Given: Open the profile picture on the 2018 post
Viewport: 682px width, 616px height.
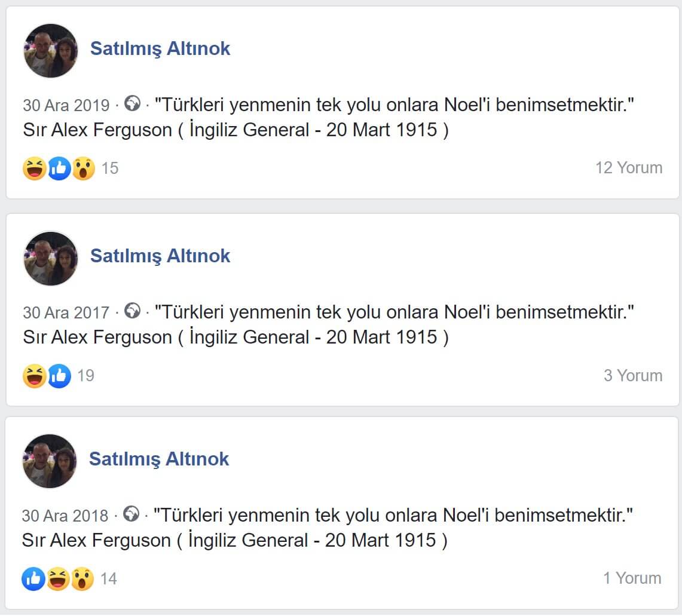Looking at the screenshot, I should [x=50, y=461].
